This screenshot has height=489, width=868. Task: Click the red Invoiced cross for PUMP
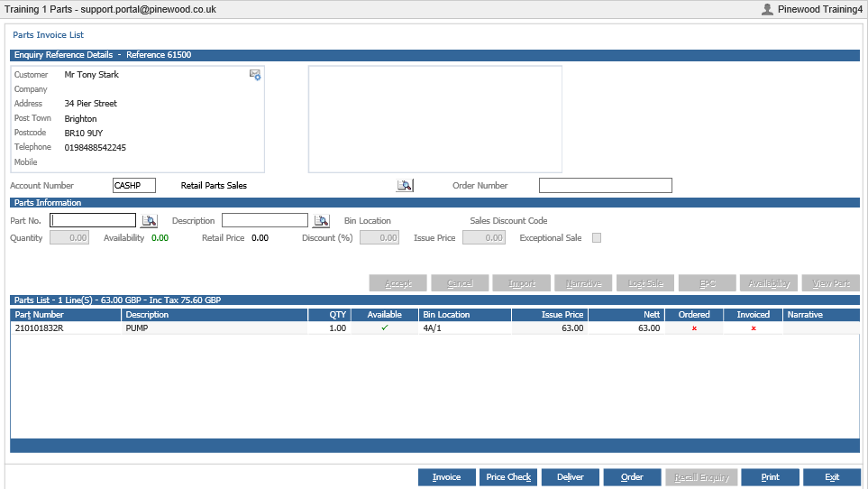pos(754,328)
